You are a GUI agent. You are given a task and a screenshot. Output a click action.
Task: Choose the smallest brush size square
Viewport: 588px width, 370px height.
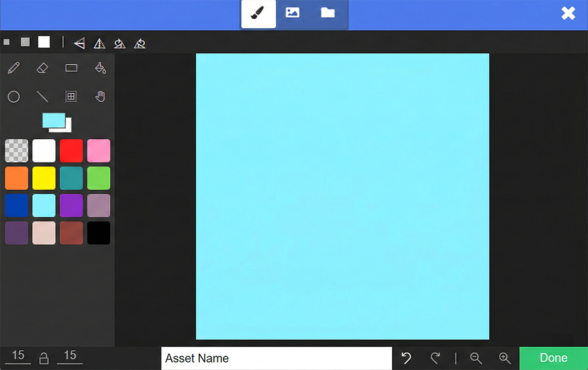point(6,42)
